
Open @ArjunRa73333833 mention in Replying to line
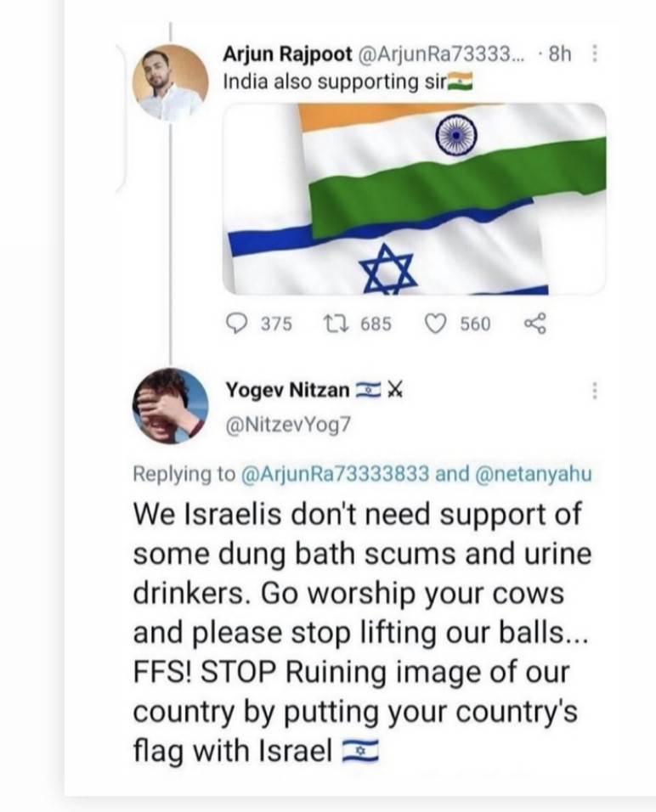336,474
